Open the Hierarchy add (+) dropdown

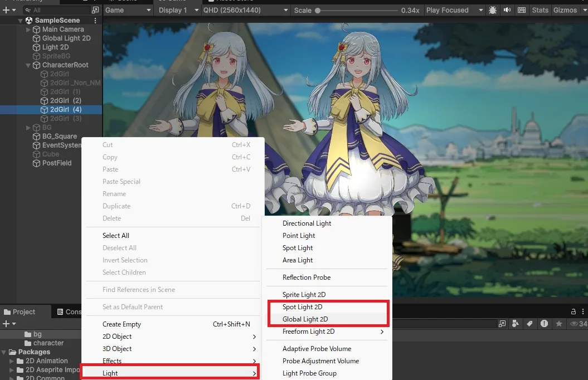click(9, 10)
